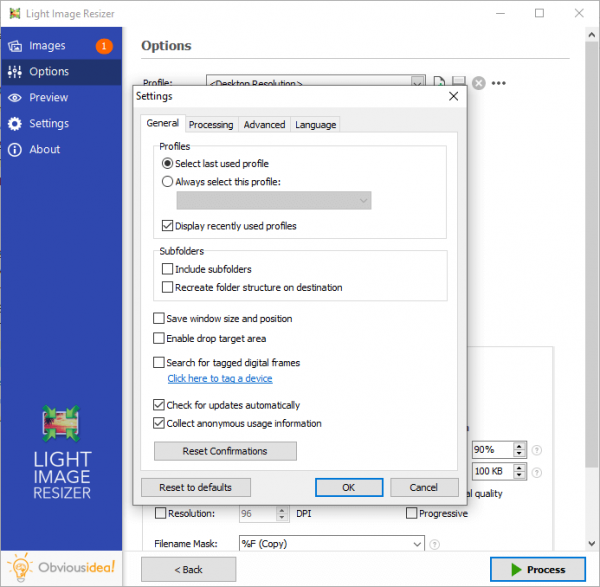Toggle the Progressive checkbox in the Options window
This screenshot has height=587, width=600.
[411, 513]
